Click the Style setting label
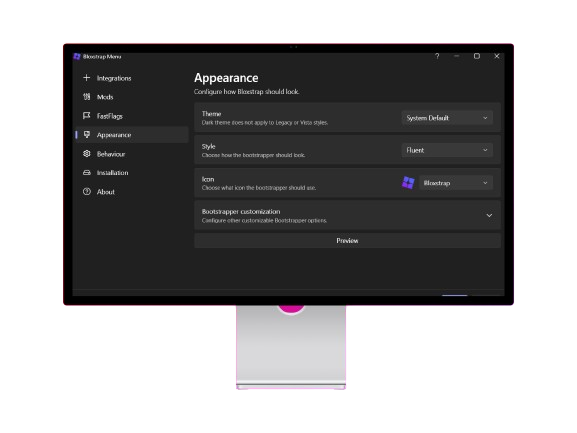577x433 pixels. point(208,146)
